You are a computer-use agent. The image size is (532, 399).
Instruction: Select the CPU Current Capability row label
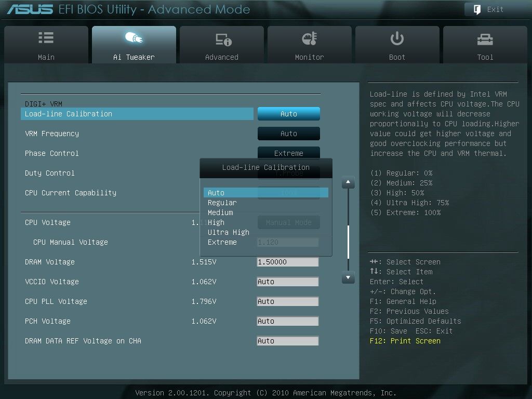point(71,192)
